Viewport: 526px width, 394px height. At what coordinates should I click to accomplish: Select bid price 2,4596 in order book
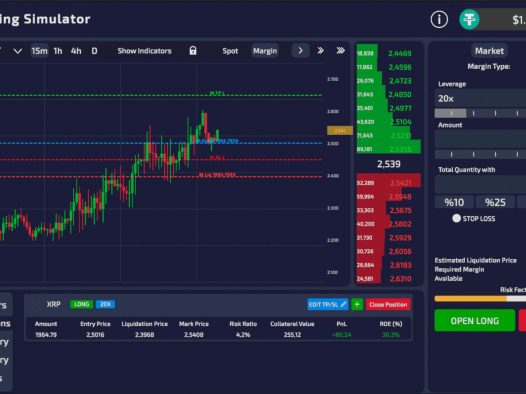point(400,67)
